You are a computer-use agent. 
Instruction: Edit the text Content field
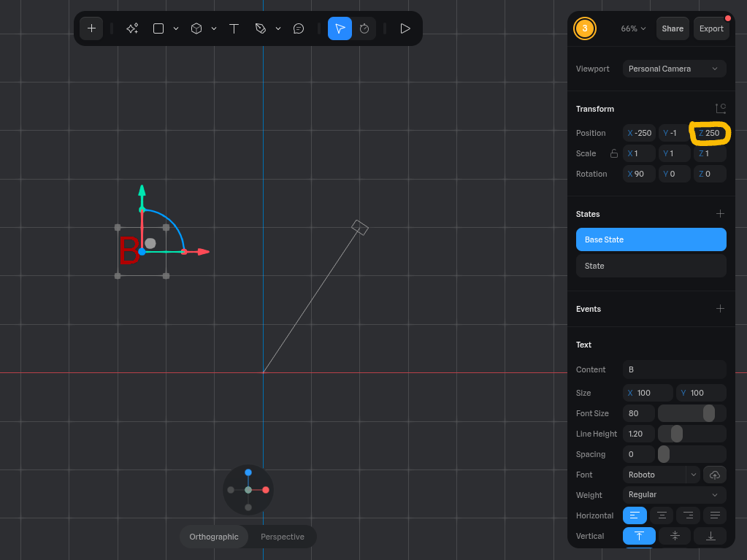[674, 369]
